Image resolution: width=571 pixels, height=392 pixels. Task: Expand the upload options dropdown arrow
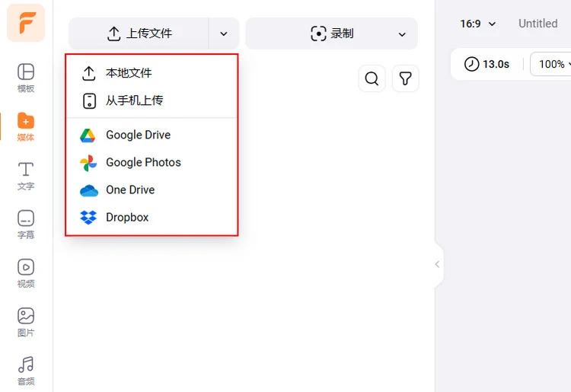click(x=224, y=33)
